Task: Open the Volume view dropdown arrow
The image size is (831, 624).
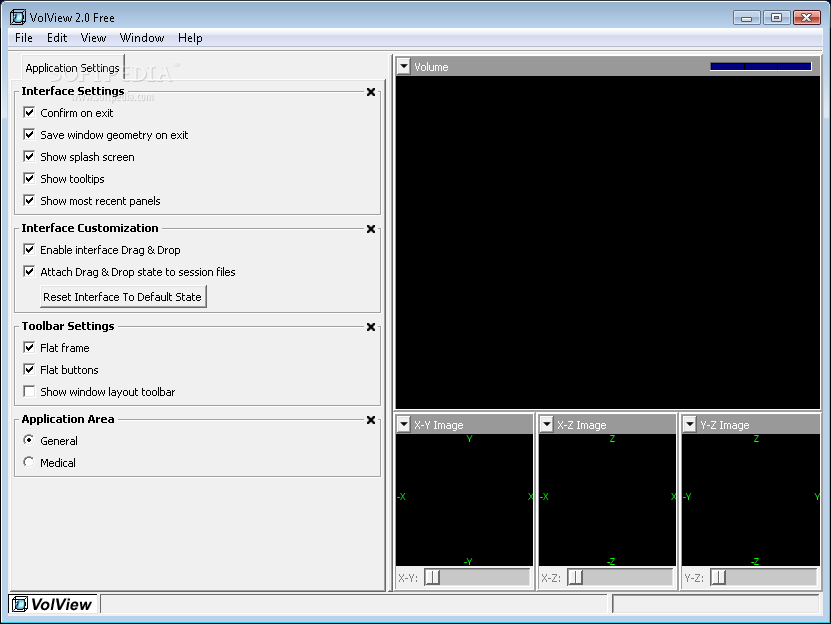Action: coord(404,67)
